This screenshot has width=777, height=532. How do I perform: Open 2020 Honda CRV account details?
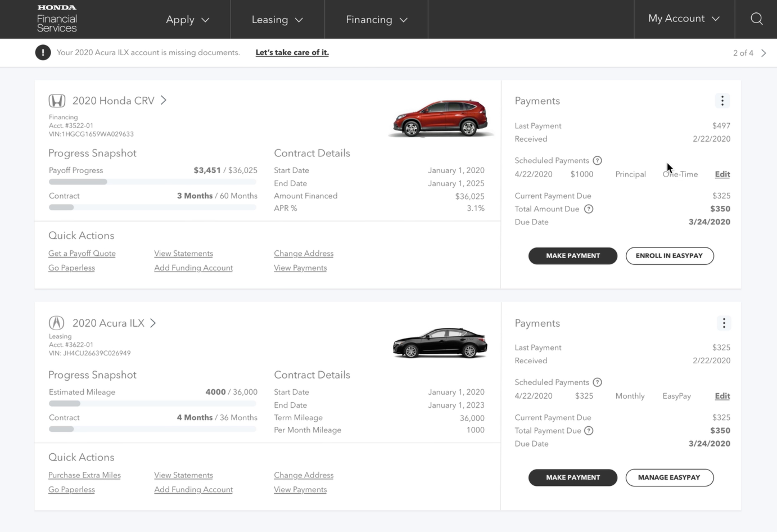click(119, 101)
